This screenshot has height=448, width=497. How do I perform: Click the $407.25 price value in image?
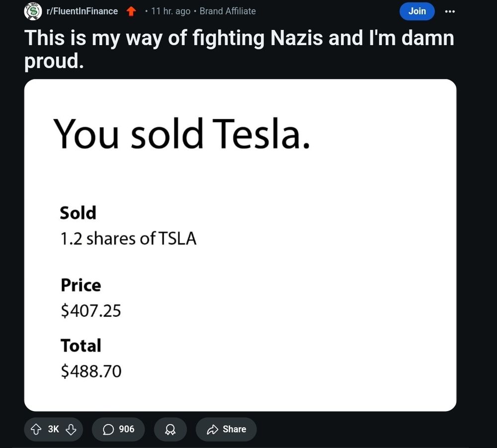tap(91, 311)
